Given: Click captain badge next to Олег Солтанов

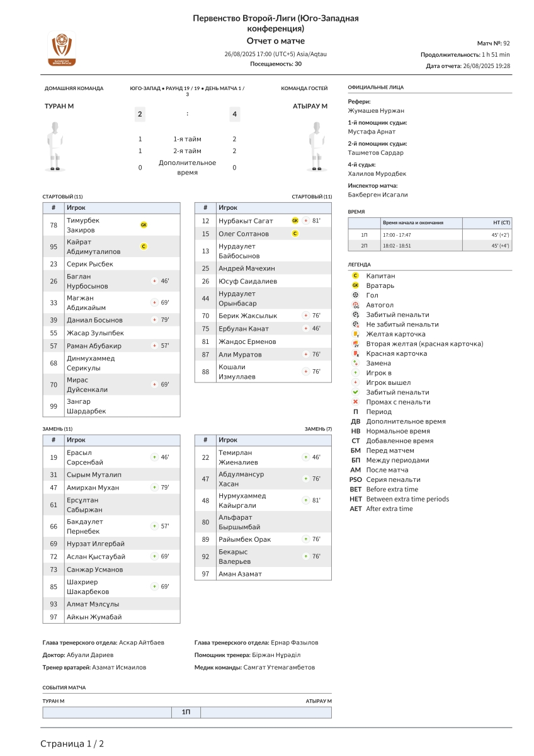Looking at the screenshot, I should 295,234.
